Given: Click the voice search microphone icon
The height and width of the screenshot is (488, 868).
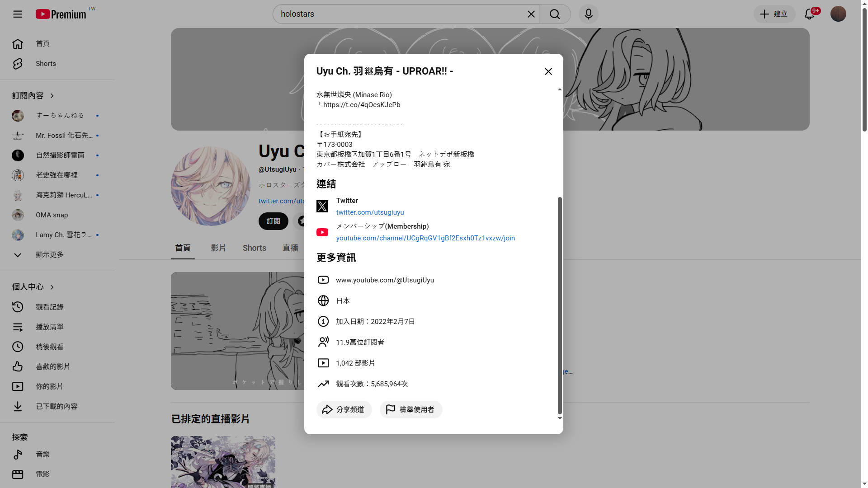Looking at the screenshot, I should click(x=588, y=14).
